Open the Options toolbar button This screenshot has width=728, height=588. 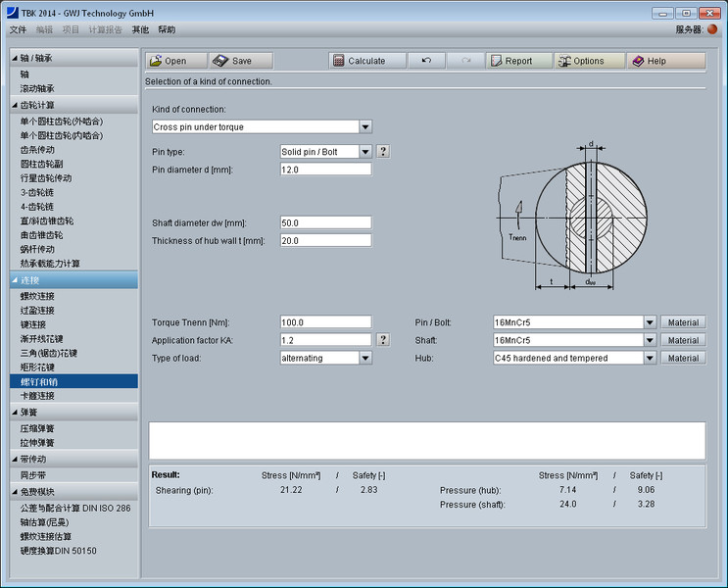click(588, 61)
